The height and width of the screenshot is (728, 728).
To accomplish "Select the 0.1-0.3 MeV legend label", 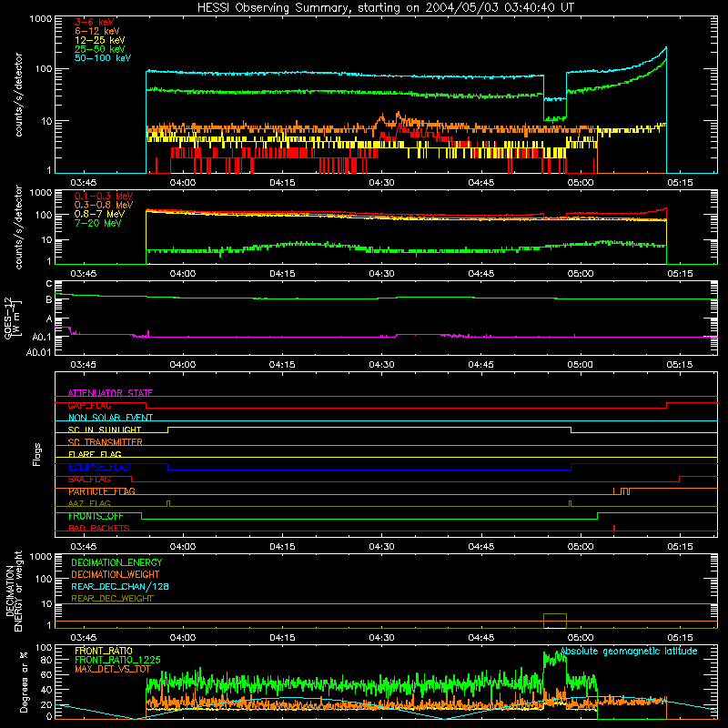I will [x=104, y=196].
